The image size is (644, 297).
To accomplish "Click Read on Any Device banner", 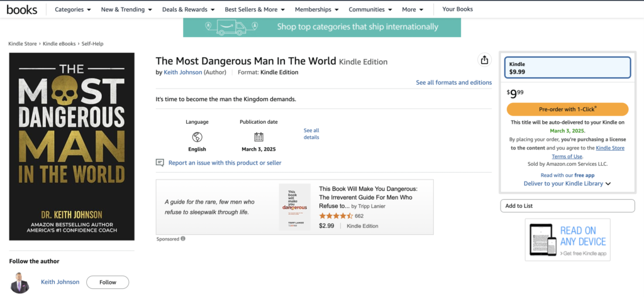I will pos(567,240).
